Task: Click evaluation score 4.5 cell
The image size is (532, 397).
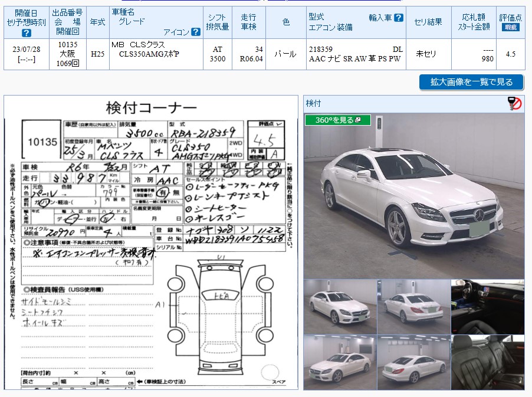Action: point(510,54)
